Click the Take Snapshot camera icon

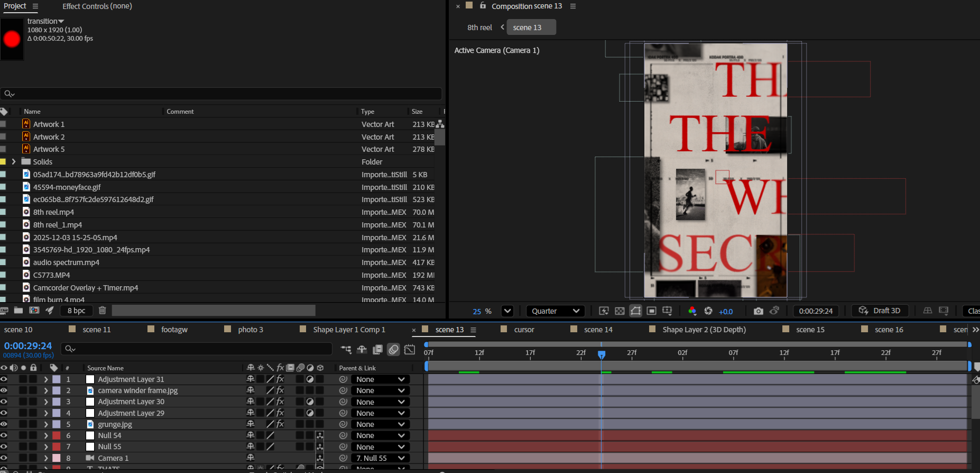[758, 311]
